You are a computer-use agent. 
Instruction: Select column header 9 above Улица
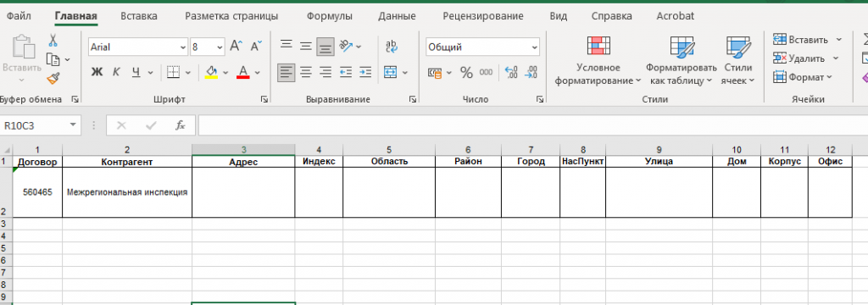659,149
